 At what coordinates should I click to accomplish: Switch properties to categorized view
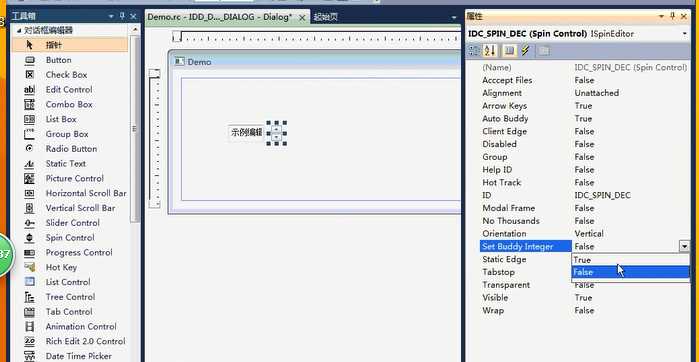coord(474,51)
